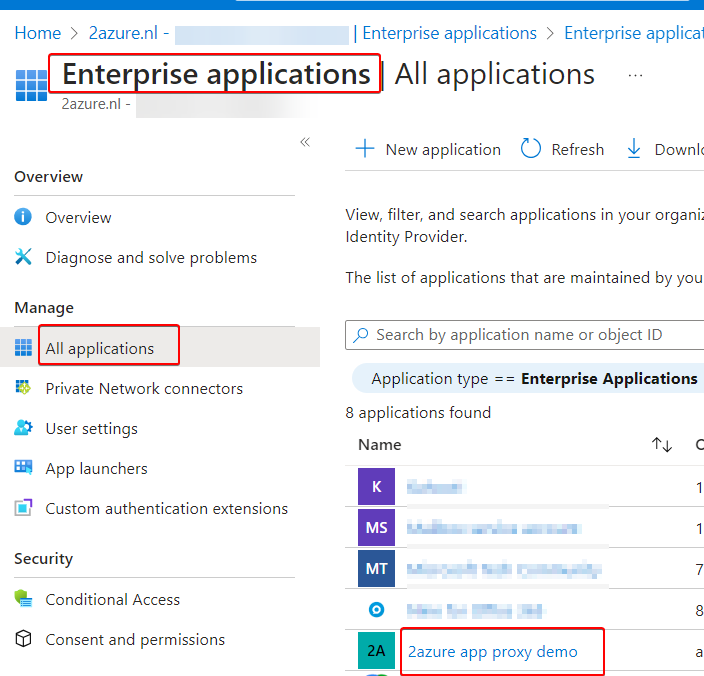Open Diagnose and solve problems
Viewport: 704px width, 676px height.
pos(151,258)
